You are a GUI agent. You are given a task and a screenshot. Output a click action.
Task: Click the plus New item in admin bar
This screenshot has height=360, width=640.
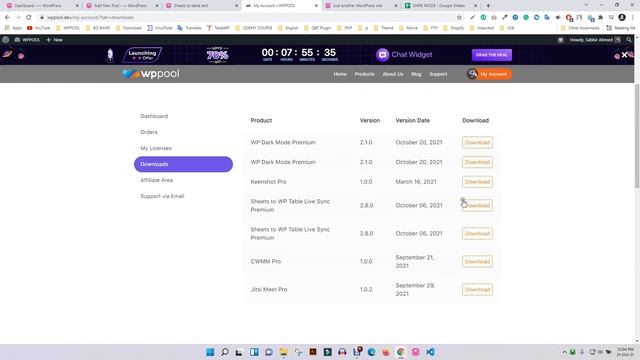tap(54, 40)
